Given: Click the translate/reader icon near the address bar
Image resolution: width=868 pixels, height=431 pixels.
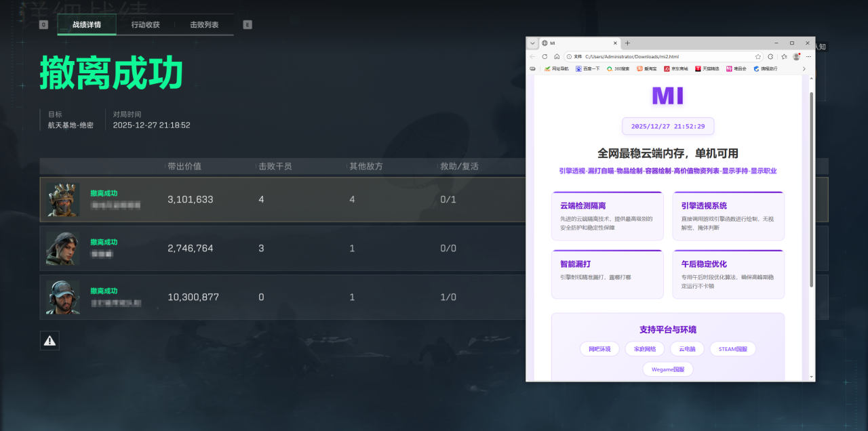Looking at the screenshot, I should (770, 56).
